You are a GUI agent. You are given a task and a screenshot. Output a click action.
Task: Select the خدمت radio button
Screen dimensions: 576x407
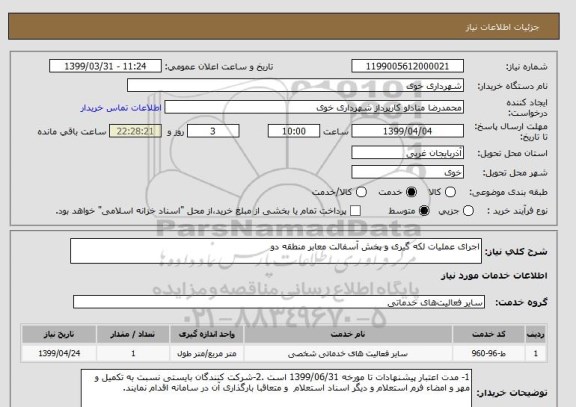click(x=411, y=192)
